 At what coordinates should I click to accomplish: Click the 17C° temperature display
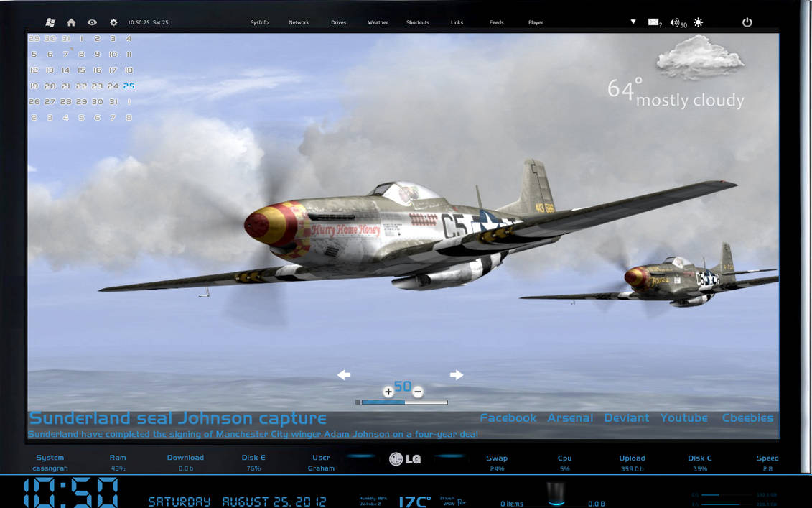(x=415, y=502)
